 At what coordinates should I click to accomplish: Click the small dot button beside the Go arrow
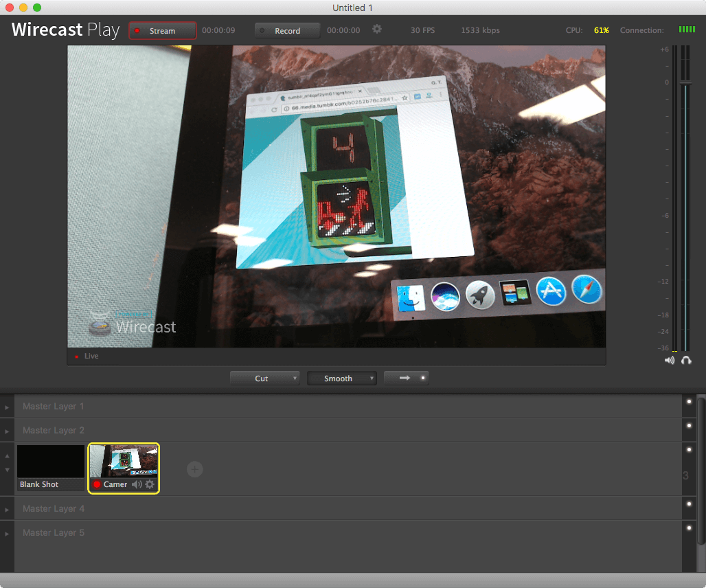(x=422, y=378)
